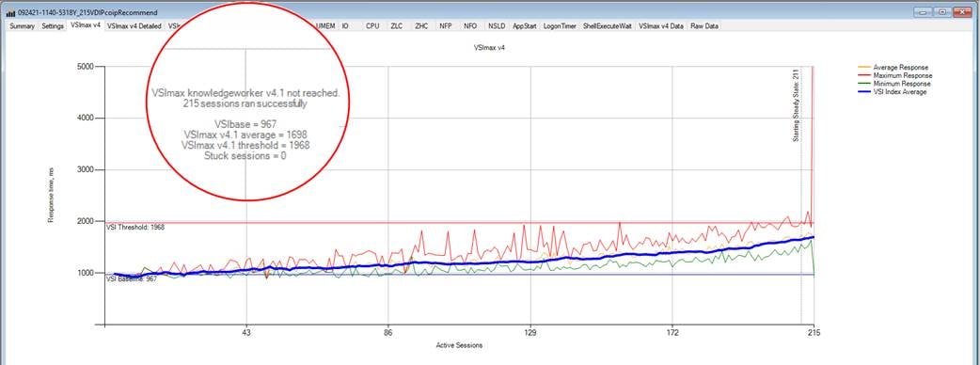Open the IO tab
The image size is (980, 365).
click(x=345, y=26)
